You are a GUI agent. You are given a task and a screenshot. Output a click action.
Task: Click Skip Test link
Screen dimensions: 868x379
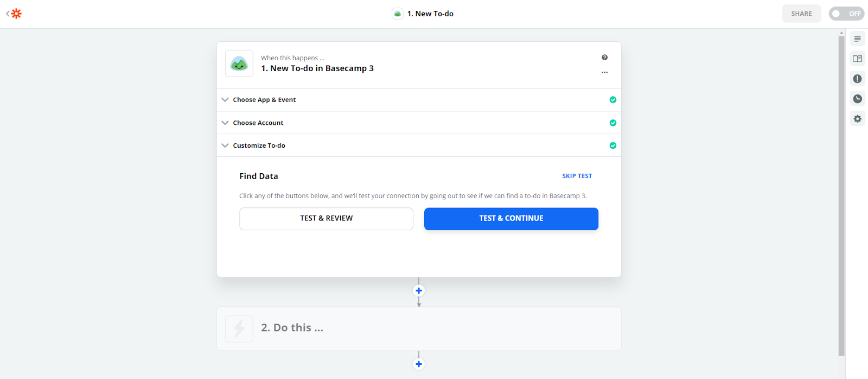(x=577, y=176)
